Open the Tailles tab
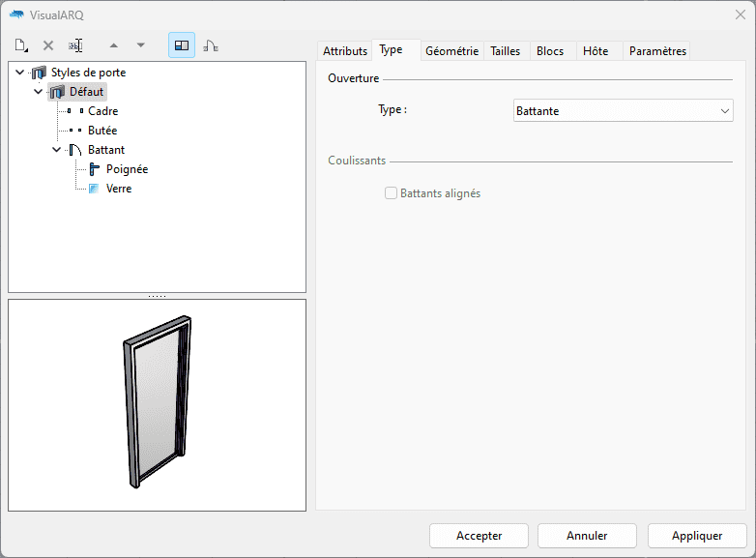756x558 pixels. [x=506, y=51]
